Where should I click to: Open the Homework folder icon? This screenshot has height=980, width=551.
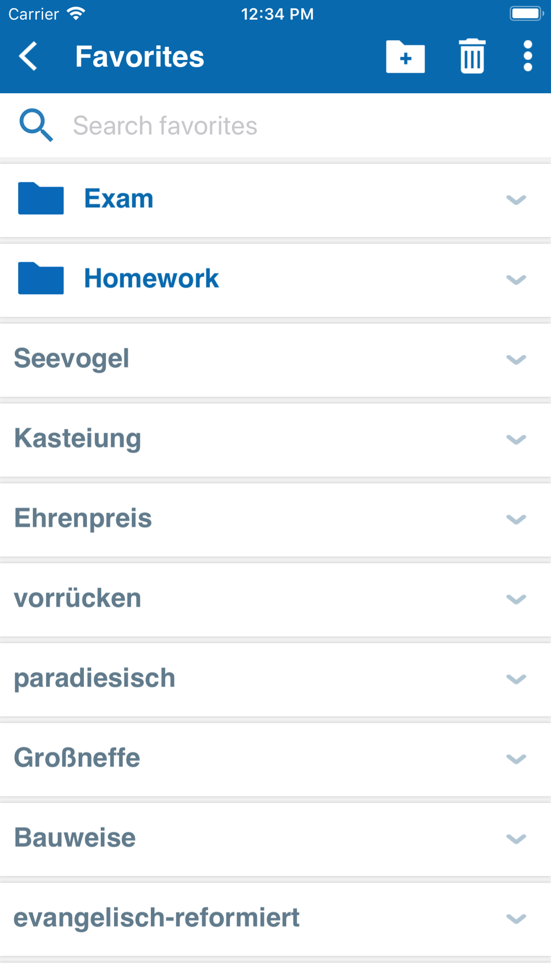pyautogui.click(x=41, y=278)
